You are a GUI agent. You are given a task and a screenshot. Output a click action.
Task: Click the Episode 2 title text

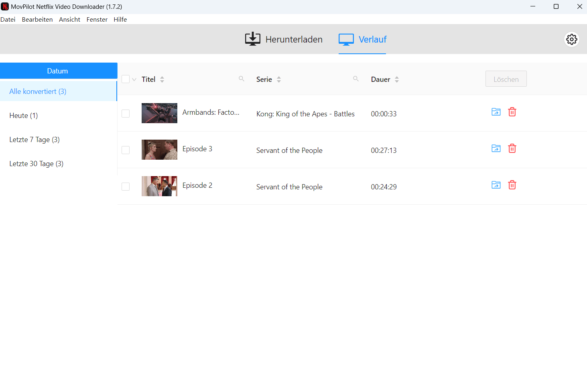point(197,185)
